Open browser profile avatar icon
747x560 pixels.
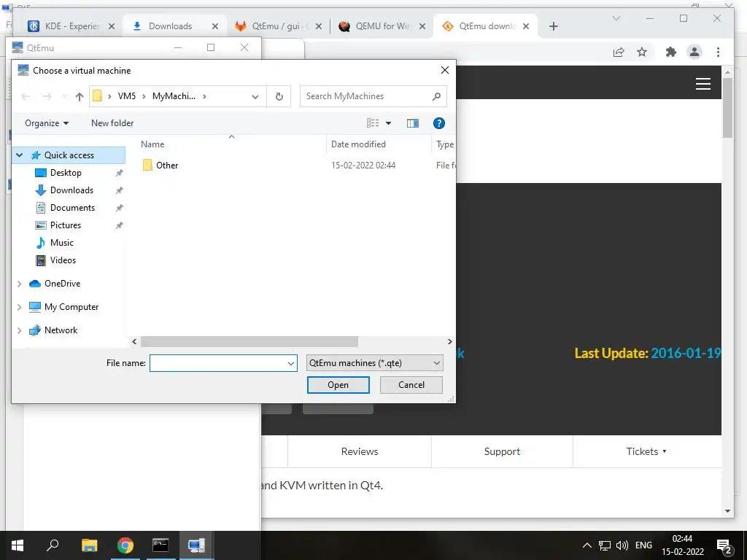(x=694, y=52)
